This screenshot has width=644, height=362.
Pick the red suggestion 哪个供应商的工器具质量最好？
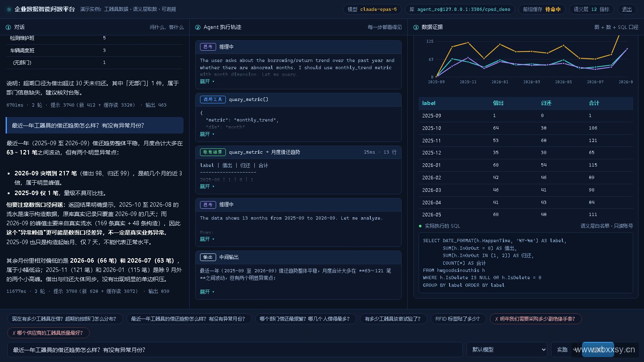(48, 333)
